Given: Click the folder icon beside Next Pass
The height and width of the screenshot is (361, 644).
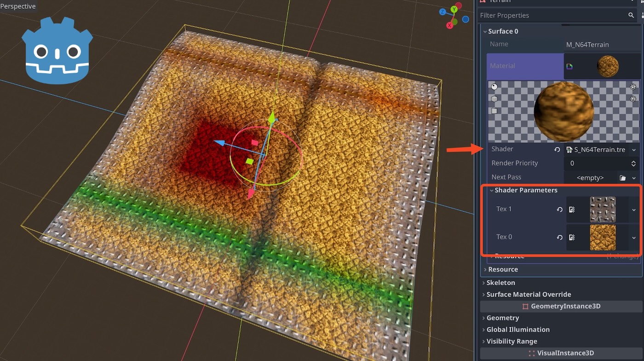Looking at the screenshot, I should click(x=622, y=178).
